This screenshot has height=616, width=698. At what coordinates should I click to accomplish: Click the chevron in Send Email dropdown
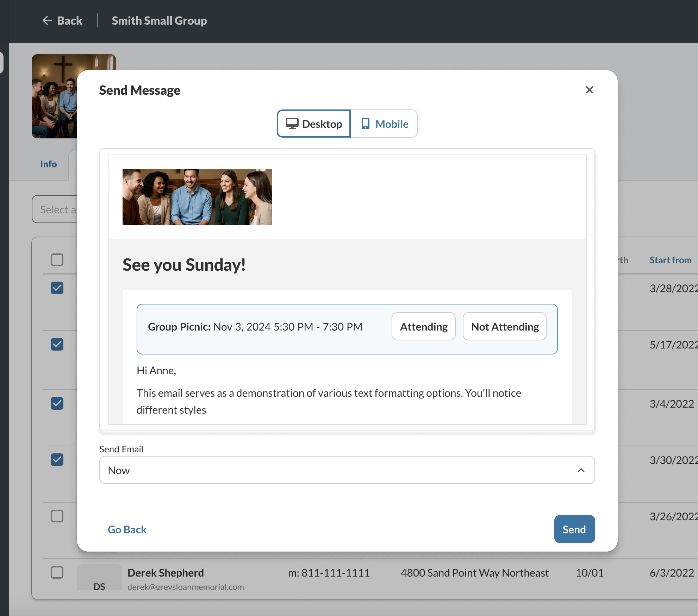(x=581, y=470)
